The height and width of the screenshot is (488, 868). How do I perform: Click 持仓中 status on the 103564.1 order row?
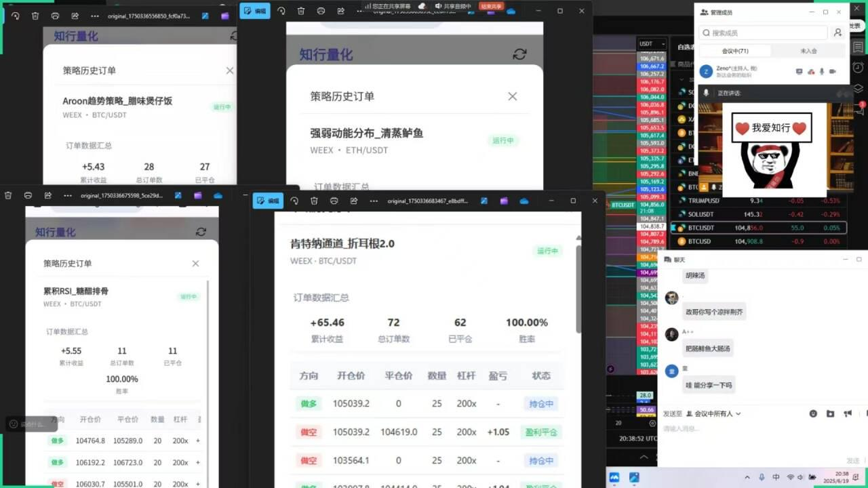tap(541, 460)
